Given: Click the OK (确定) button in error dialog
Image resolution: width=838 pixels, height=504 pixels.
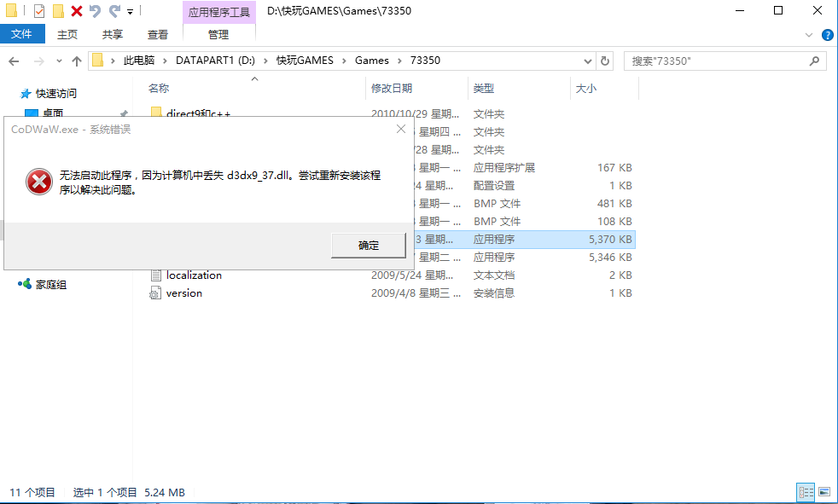Looking at the screenshot, I should [x=369, y=245].
